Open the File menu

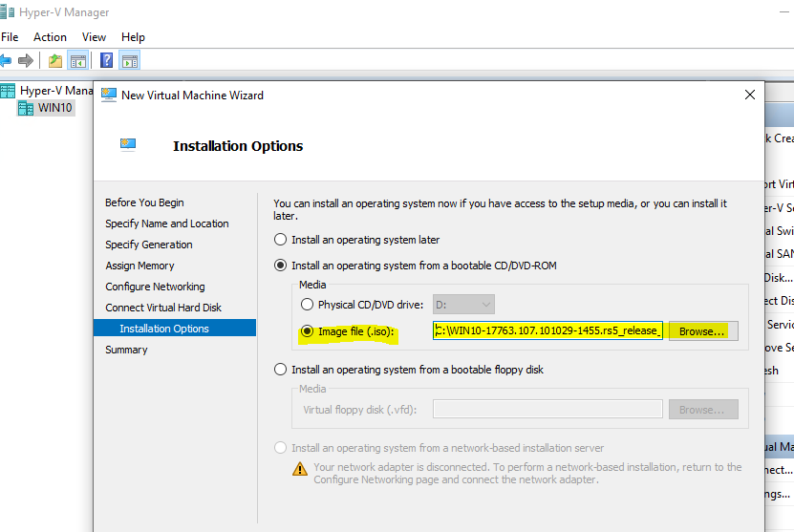pyautogui.click(x=10, y=37)
